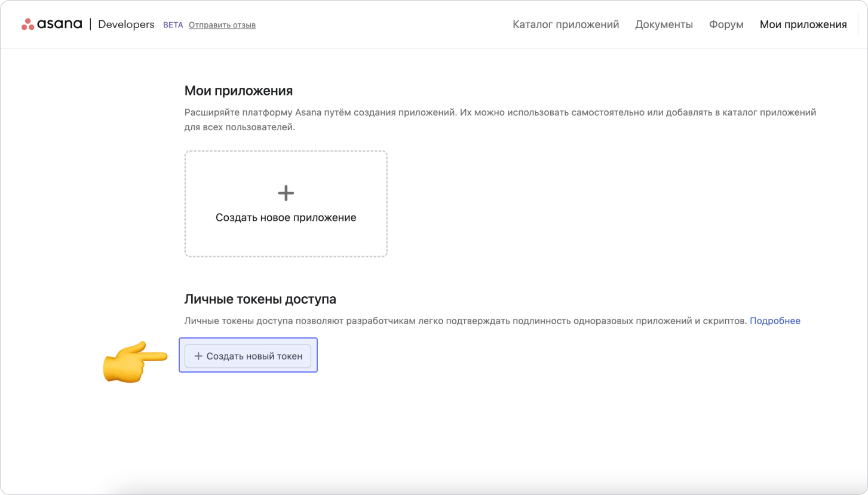Click the description starting Расширяйте платформу Asana
The width and height of the screenshot is (868, 495).
tap(500, 112)
